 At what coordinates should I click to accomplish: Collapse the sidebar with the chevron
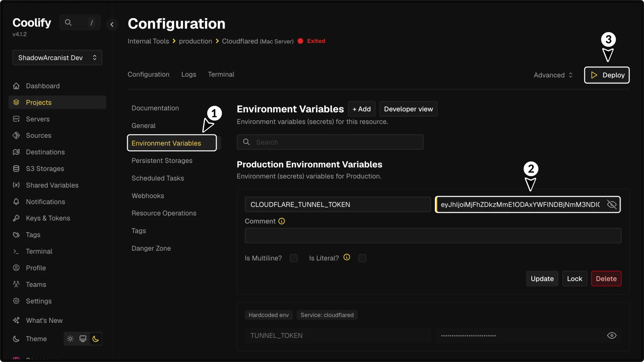pyautogui.click(x=112, y=24)
